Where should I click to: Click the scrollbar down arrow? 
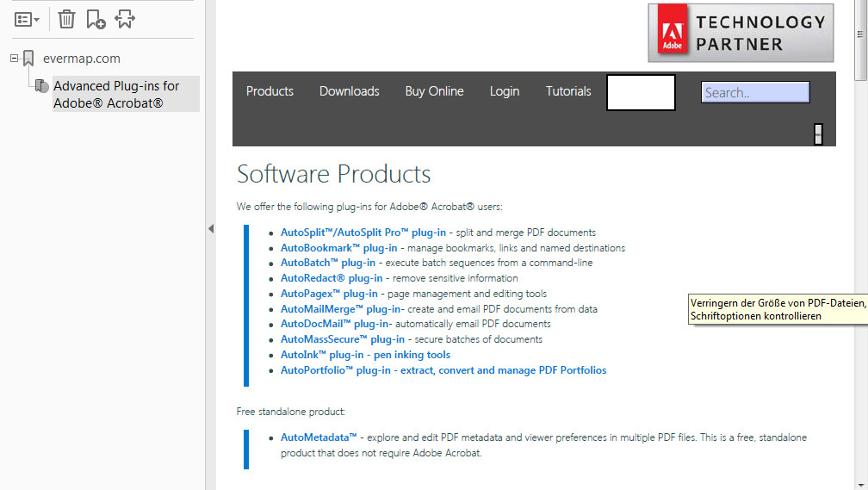861,486
